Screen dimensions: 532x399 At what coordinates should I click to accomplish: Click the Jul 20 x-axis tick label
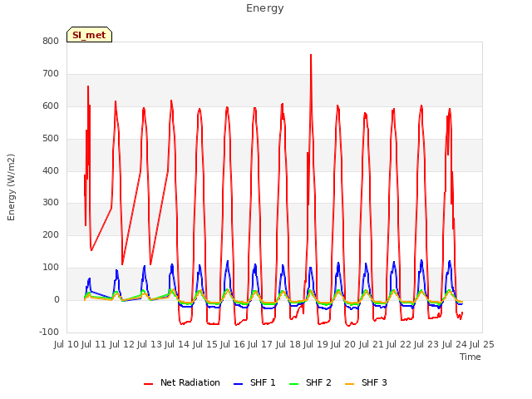tap(343, 345)
